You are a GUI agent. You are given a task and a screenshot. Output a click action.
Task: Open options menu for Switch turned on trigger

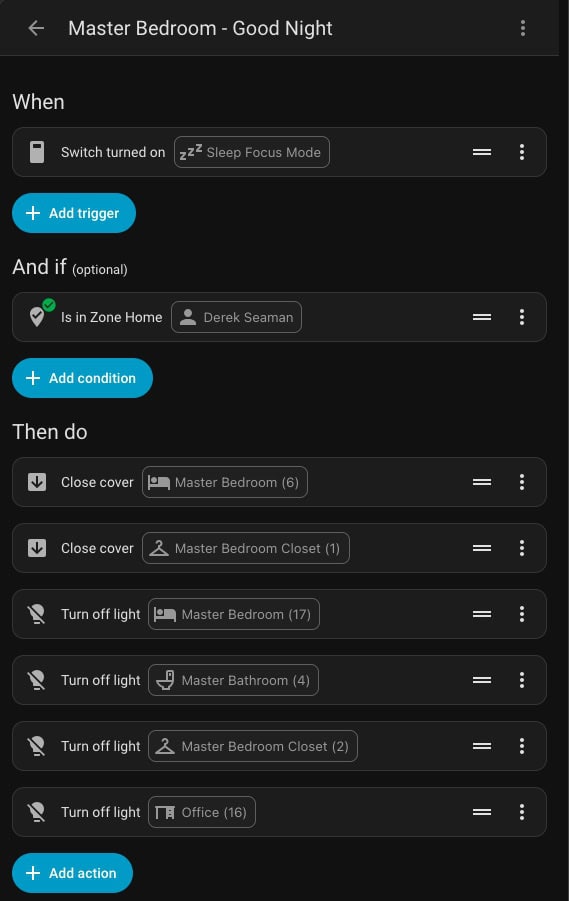pyautogui.click(x=522, y=152)
